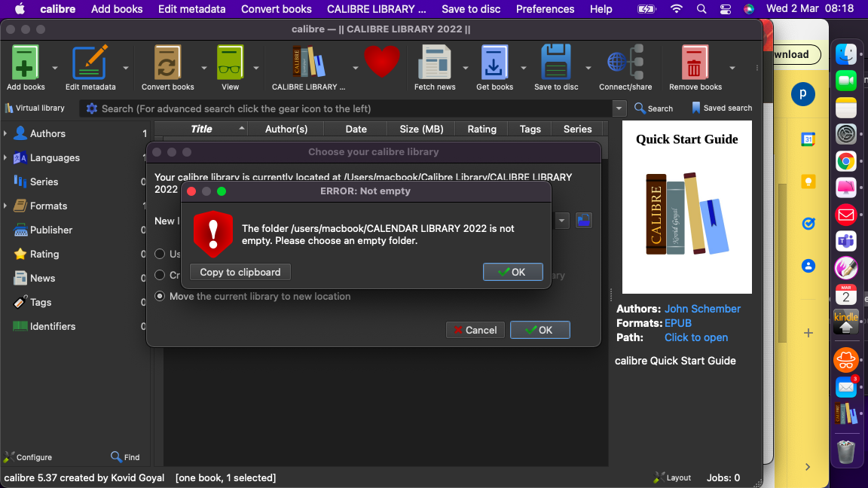Screen dimensions: 868x488
Task: Open the calibre application menu
Action: [x=57, y=9]
